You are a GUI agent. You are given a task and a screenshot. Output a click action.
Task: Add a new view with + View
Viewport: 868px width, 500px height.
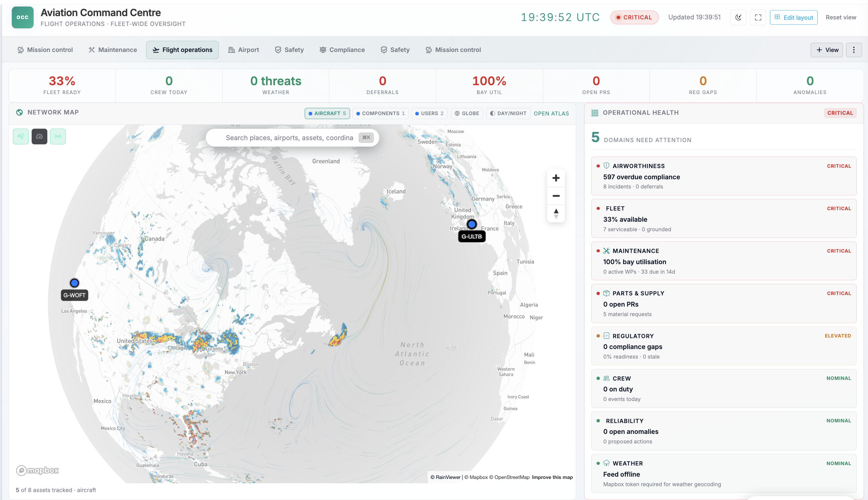click(827, 50)
